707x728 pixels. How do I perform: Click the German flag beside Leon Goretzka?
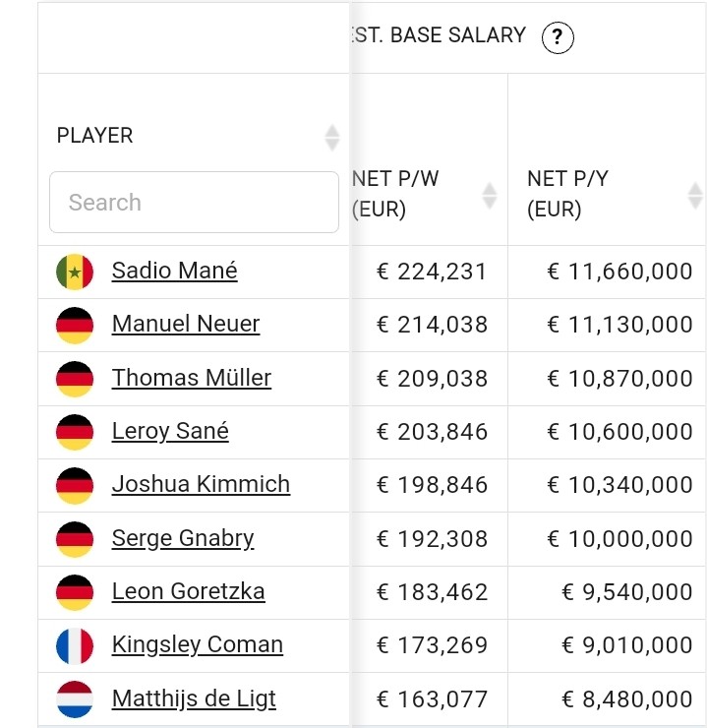tap(75, 591)
